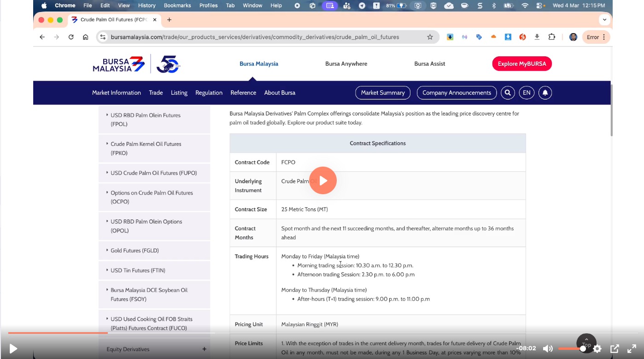Click the Bursa Malaysia logo
Image resolution: width=644 pixels, height=359 pixels.
(118, 64)
